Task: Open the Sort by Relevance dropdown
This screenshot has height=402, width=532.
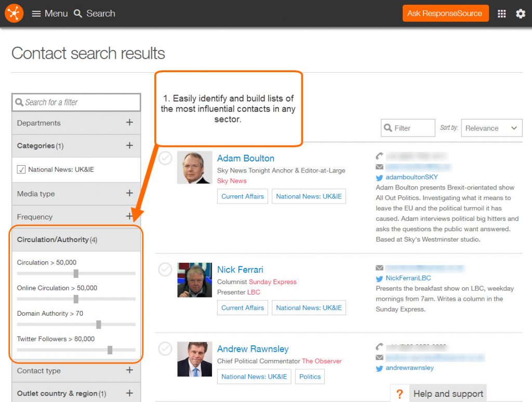Action: (x=491, y=128)
